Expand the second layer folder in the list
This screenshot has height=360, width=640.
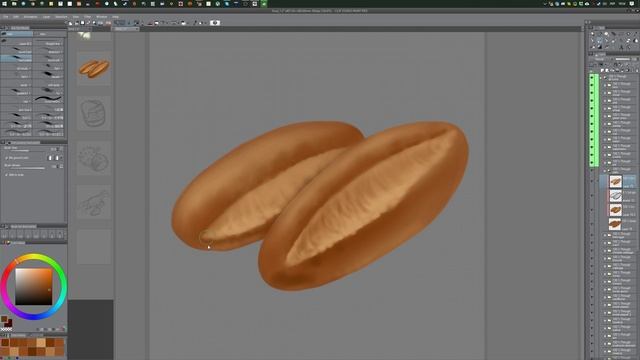point(606,85)
